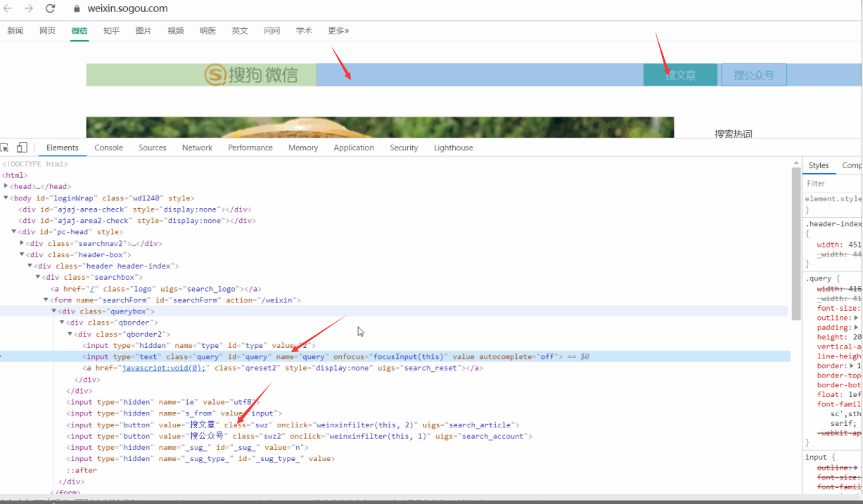Click the javascript:void(0); href link

(x=163, y=368)
